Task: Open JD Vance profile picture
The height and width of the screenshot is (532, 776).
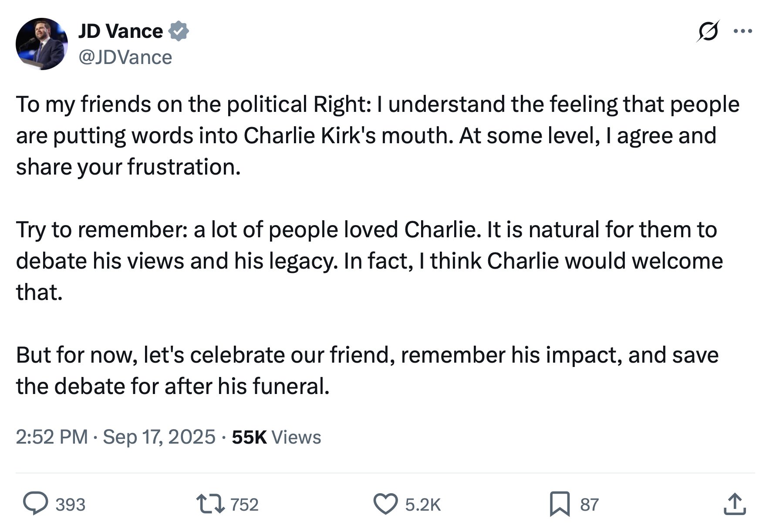Action: tap(42, 44)
